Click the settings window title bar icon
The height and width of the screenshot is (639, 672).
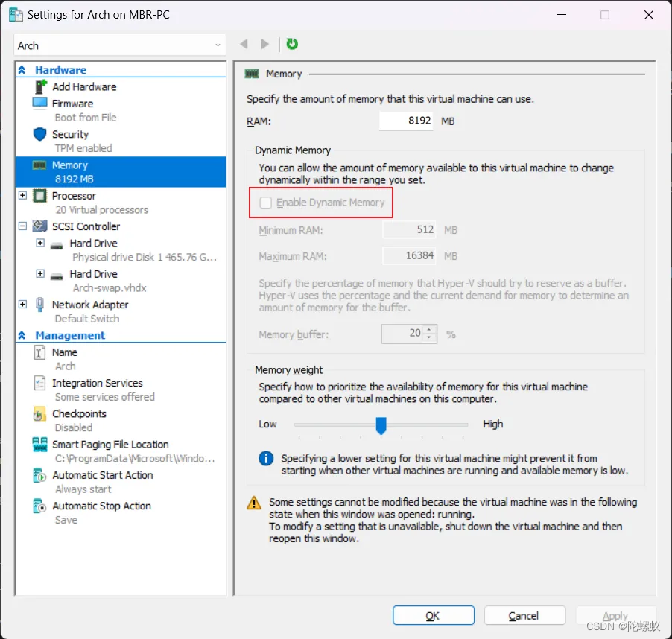16,15
